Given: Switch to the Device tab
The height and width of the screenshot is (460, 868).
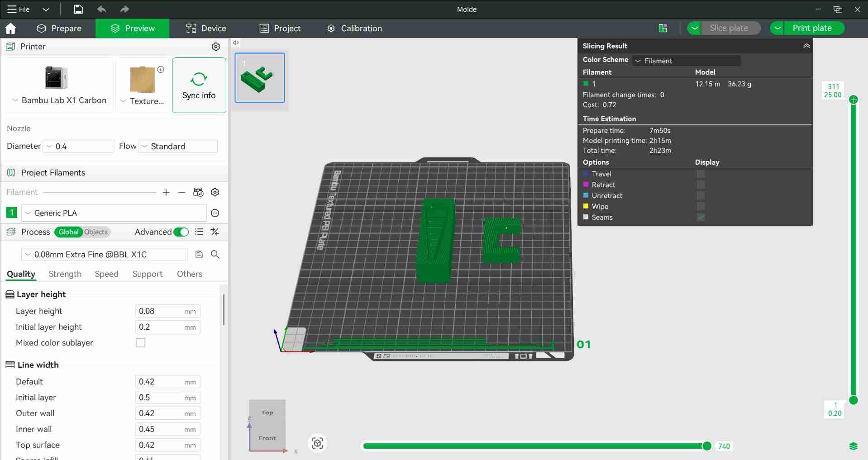Looking at the screenshot, I should [x=206, y=28].
